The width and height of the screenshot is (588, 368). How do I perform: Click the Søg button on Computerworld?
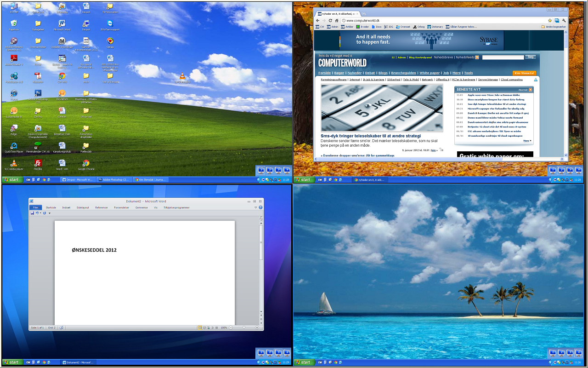(x=530, y=57)
